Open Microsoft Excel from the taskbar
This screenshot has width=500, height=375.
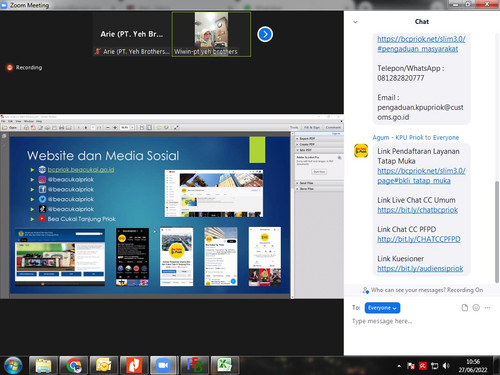(x=224, y=365)
